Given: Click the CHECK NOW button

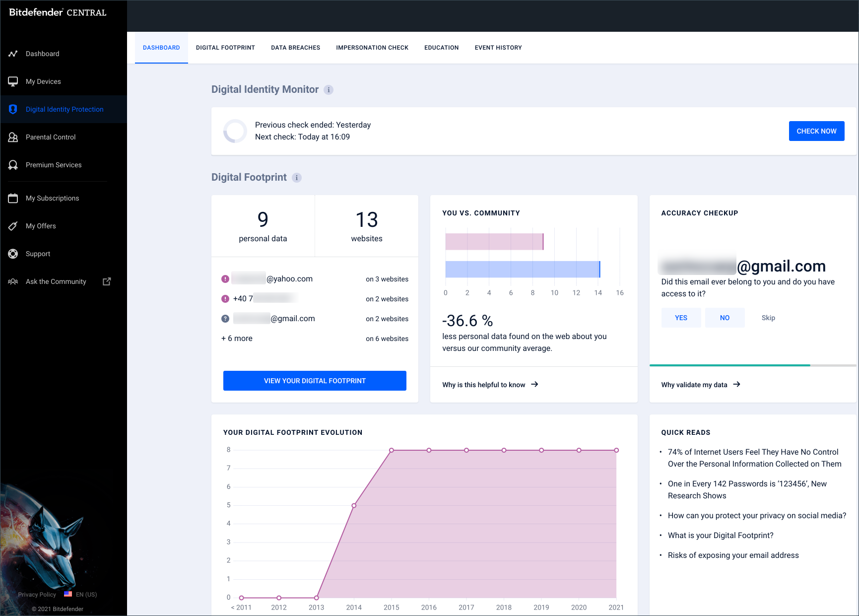Looking at the screenshot, I should click(816, 131).
